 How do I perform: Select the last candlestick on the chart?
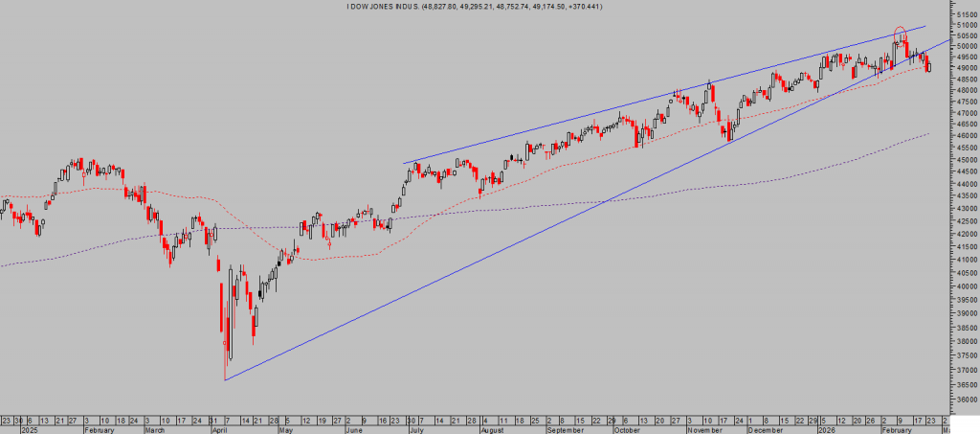(927, 63)
